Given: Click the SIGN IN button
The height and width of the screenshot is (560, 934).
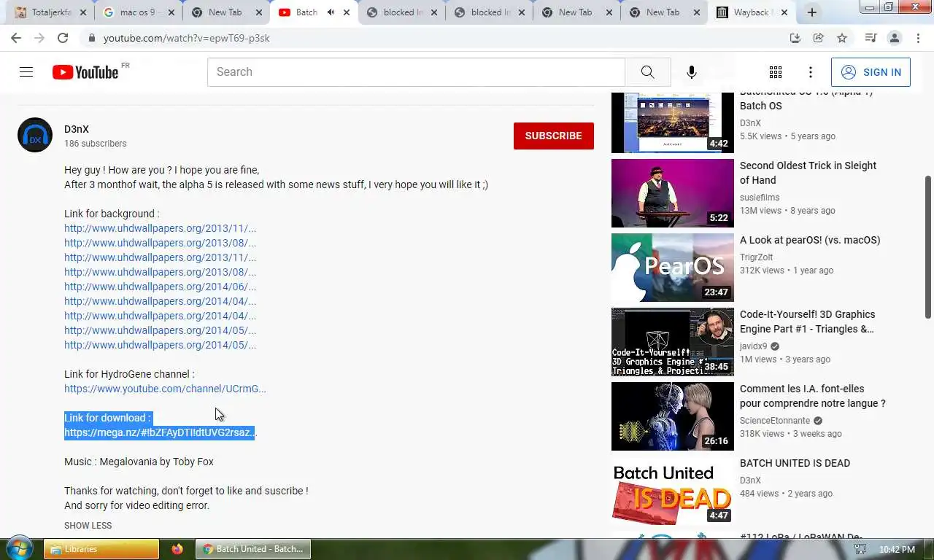Looking at the screenshot, I should [871, 72].
